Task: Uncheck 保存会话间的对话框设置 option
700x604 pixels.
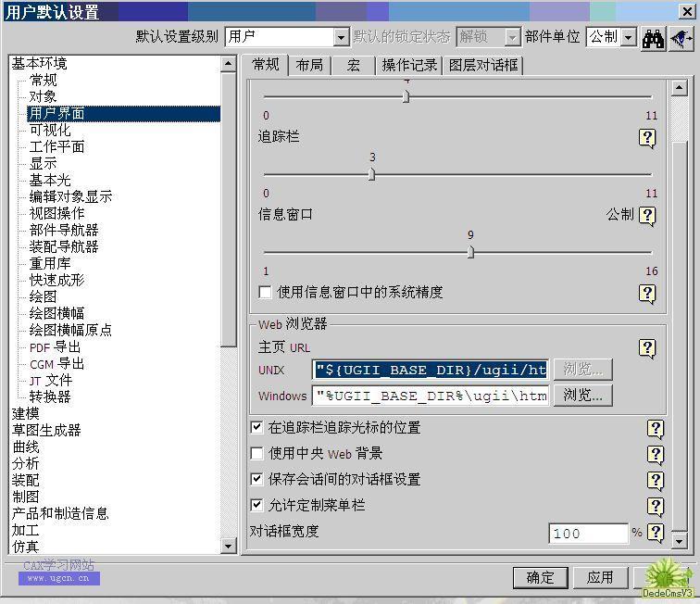Action: (257, 480)
